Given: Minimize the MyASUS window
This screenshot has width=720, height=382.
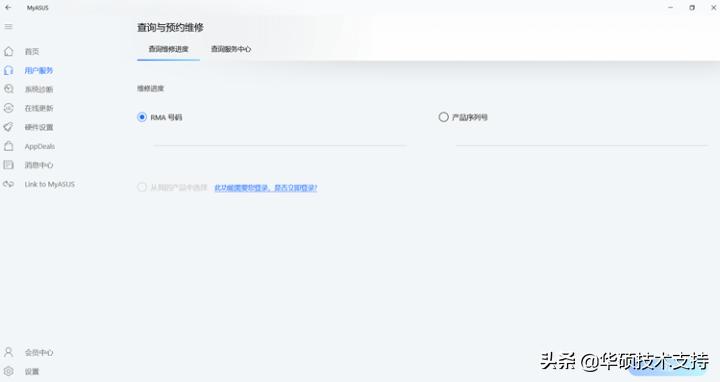Looking at the screenshot, I should pyautogui.click(x=670, y=8).
